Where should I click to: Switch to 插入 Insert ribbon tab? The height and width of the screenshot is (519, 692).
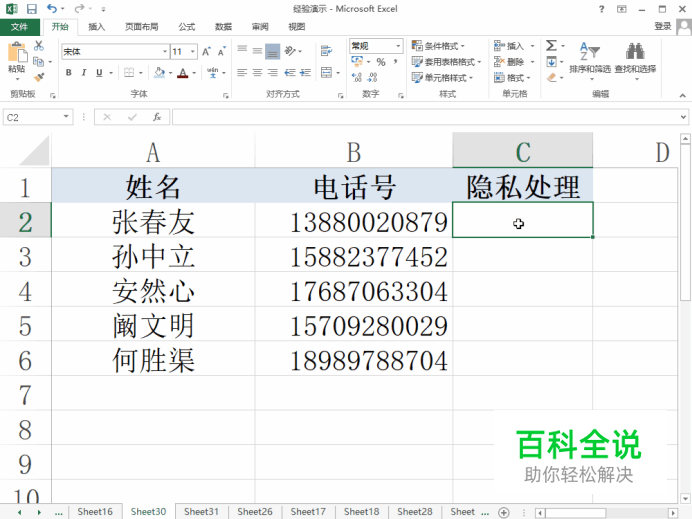pyautogui.click(x=96, y=27)
